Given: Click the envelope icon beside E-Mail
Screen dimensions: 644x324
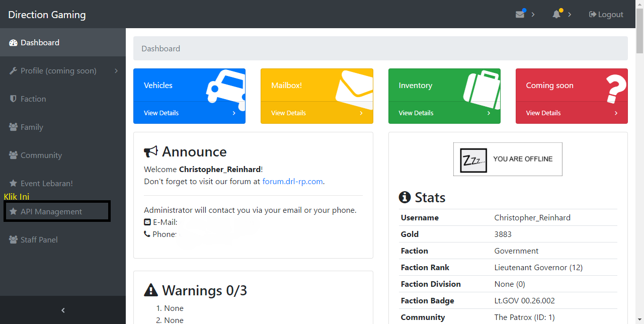Looking at the screenshot, I should click(x=147, y=222).
